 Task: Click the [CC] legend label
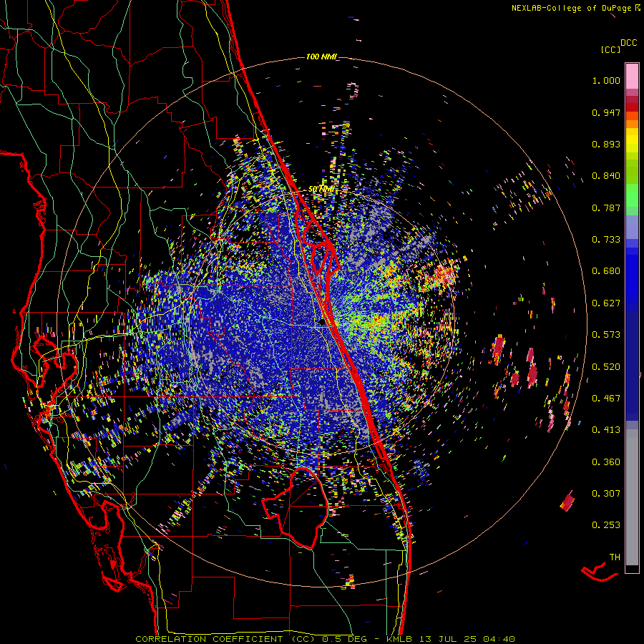click(x=610, y=49)
